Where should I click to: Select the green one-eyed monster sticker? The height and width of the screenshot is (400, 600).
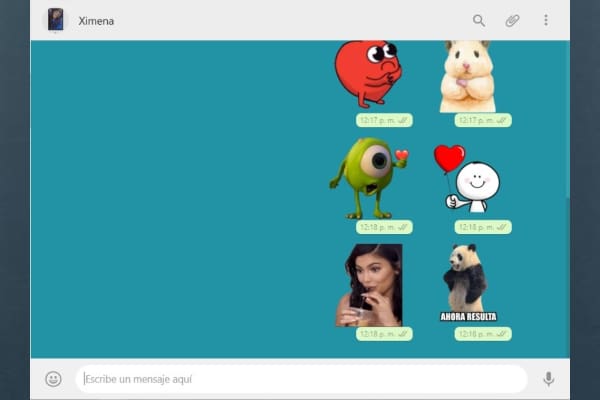click(x=368, y=178)
